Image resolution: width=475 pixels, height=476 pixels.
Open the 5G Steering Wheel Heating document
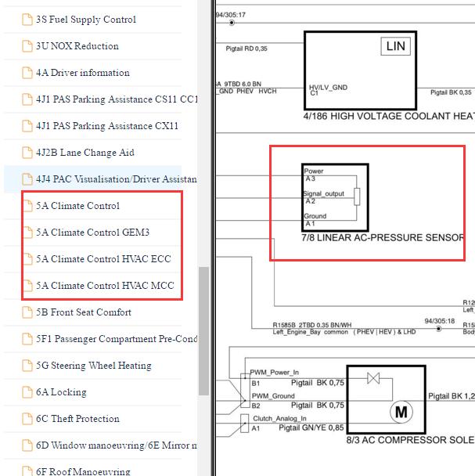92,366
